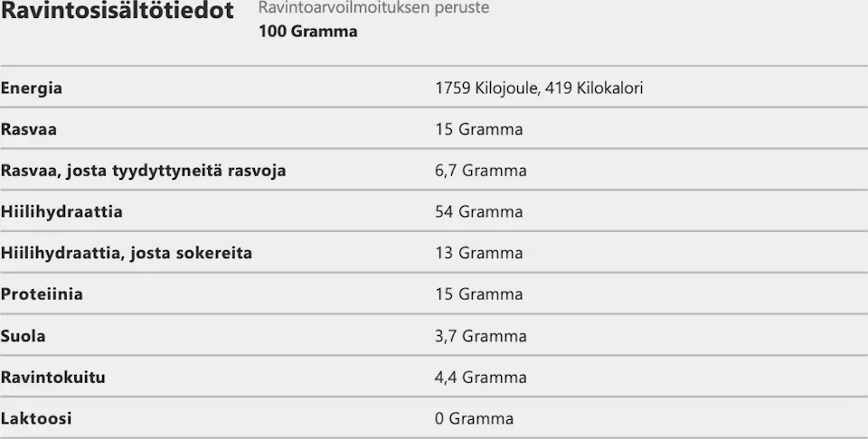Screen dimensions: 868x439
Task: Click the standalone Rasvaa row label
Action: (29, 129)
